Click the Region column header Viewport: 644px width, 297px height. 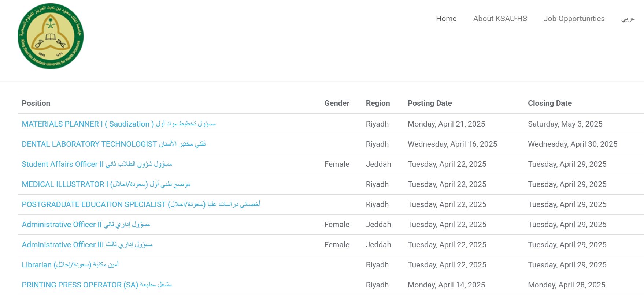(x=378, y=103)
